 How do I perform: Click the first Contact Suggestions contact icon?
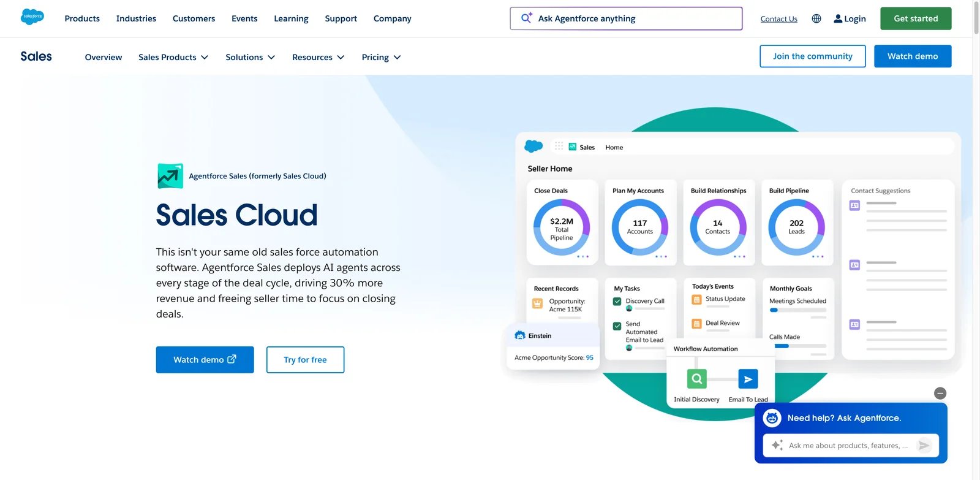pyautogui.click(x=854, y=205)
